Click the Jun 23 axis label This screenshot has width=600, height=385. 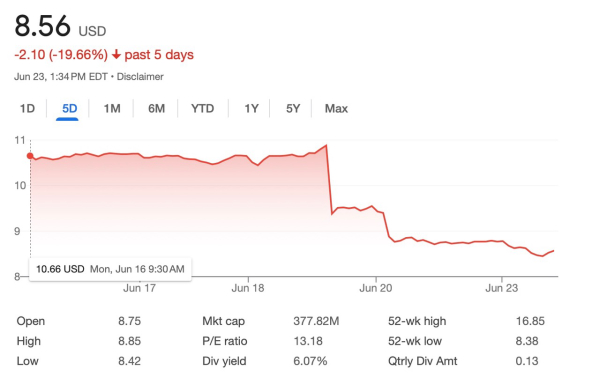[501, 288]
